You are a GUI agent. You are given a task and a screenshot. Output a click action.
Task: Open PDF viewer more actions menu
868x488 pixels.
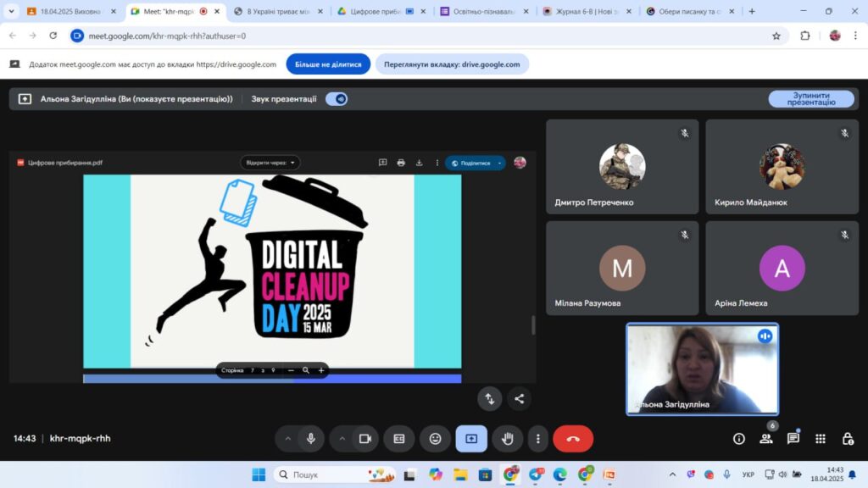[437, 163]
